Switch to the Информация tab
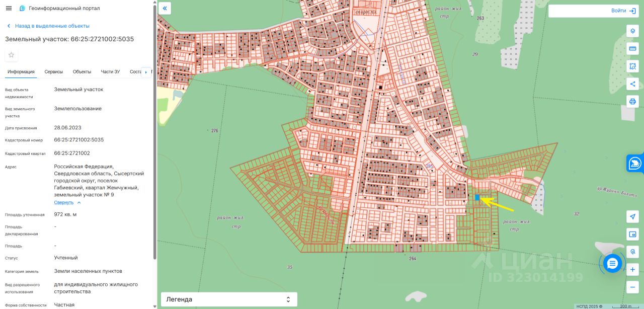644x309 pixels. pyautogui.click(x=21, y=72)
